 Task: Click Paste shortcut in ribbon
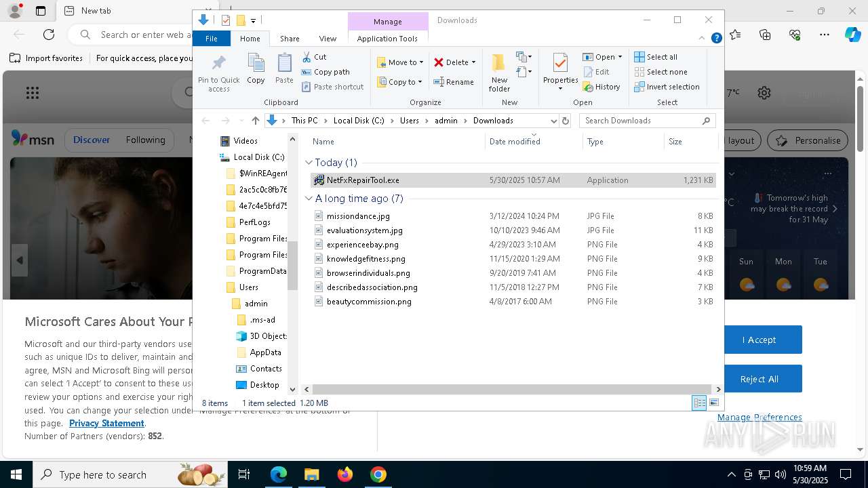(x=333, y=87)
